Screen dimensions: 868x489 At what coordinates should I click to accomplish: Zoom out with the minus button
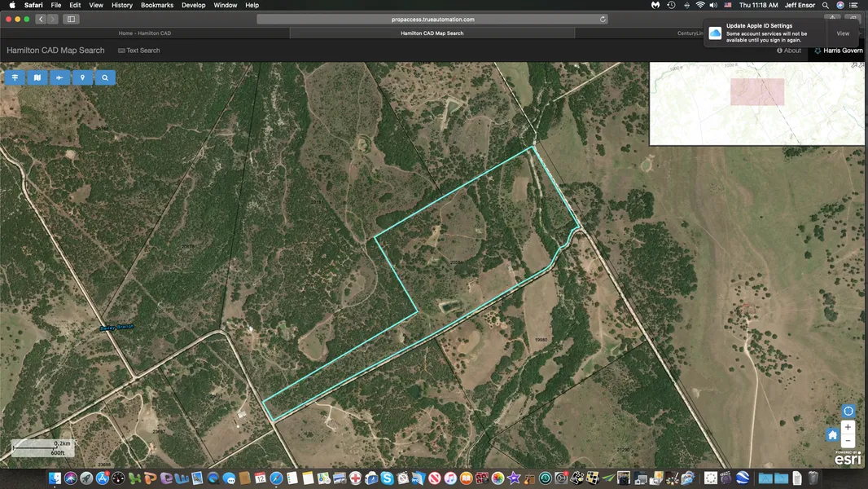click(x=848, y=441)
